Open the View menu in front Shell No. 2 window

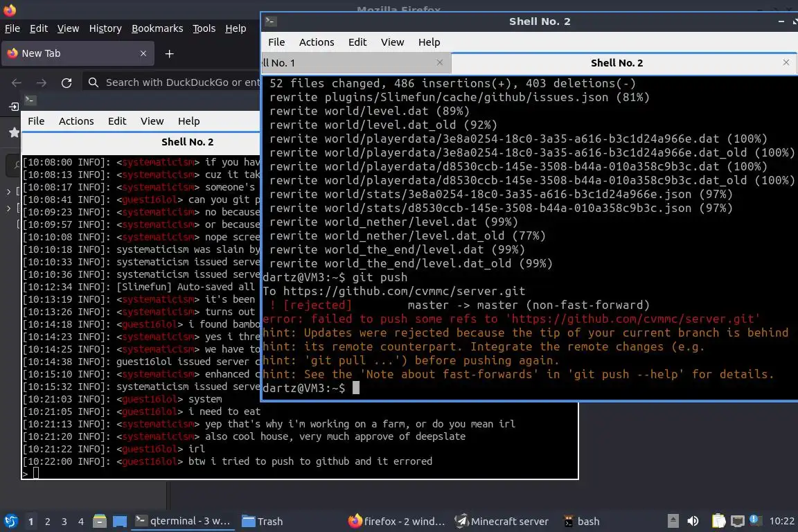[392, 42]
